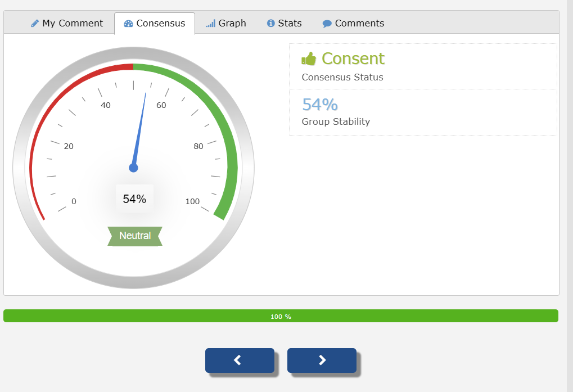This screenshot has height=392, width=573.
Task: Click the 54% Group Stability value
Action: click(320, 105)
